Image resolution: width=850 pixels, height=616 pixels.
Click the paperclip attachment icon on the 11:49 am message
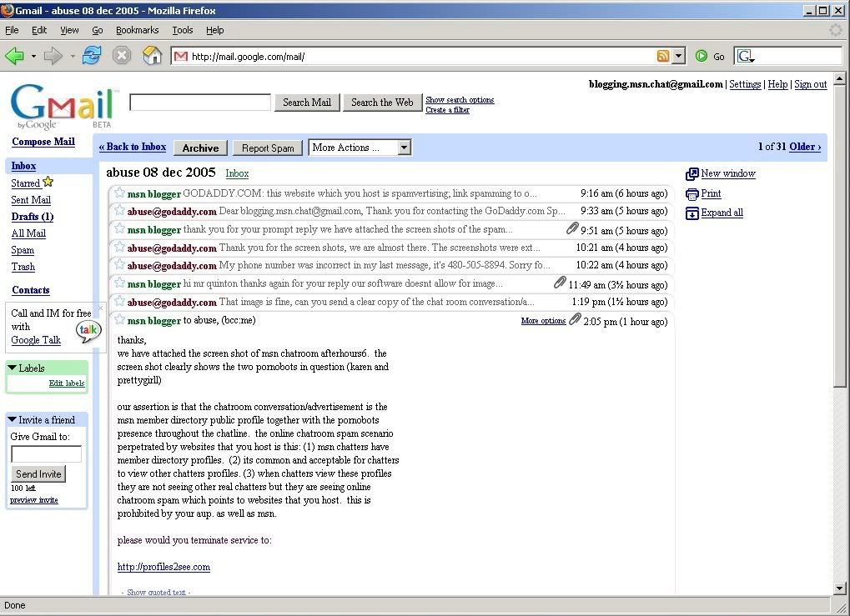click(560, 283)
